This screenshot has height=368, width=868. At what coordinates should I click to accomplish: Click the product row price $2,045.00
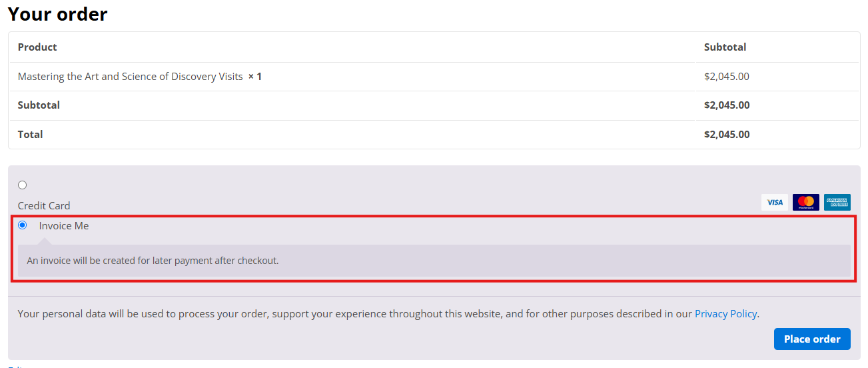tap(726, 77)
